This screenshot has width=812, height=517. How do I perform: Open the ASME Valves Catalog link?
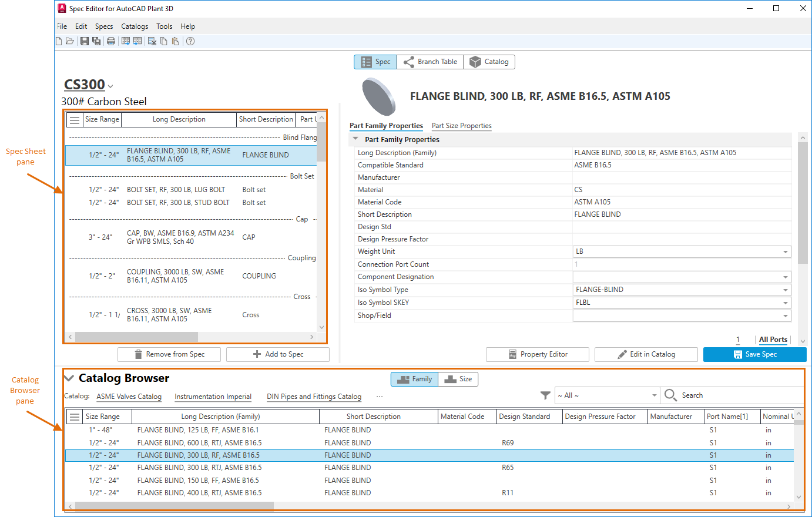pyautogui.click(x=129, y=397)
